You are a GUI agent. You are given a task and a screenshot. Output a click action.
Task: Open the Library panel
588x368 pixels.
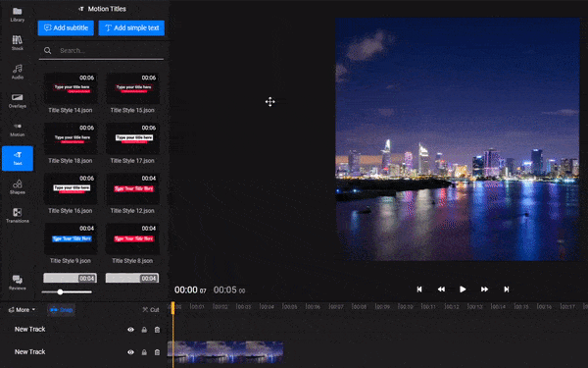point(18,15)
